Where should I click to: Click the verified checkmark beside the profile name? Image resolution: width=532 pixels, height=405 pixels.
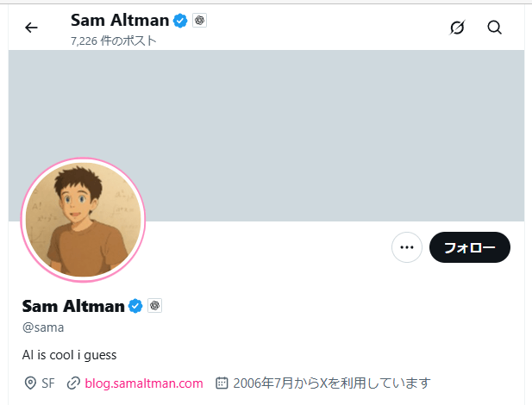(135, 306)
